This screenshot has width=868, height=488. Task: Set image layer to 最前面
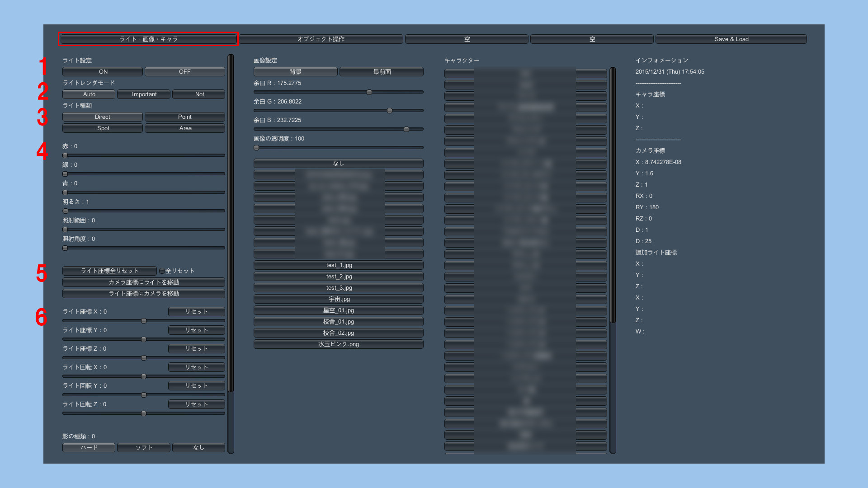coord(382,72)
